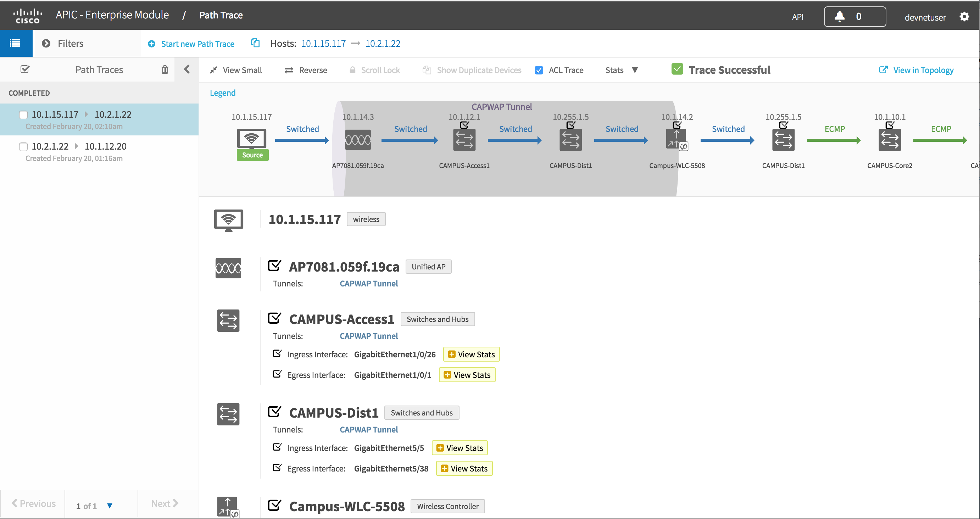Go to Previous page of traces

(33, 503)
